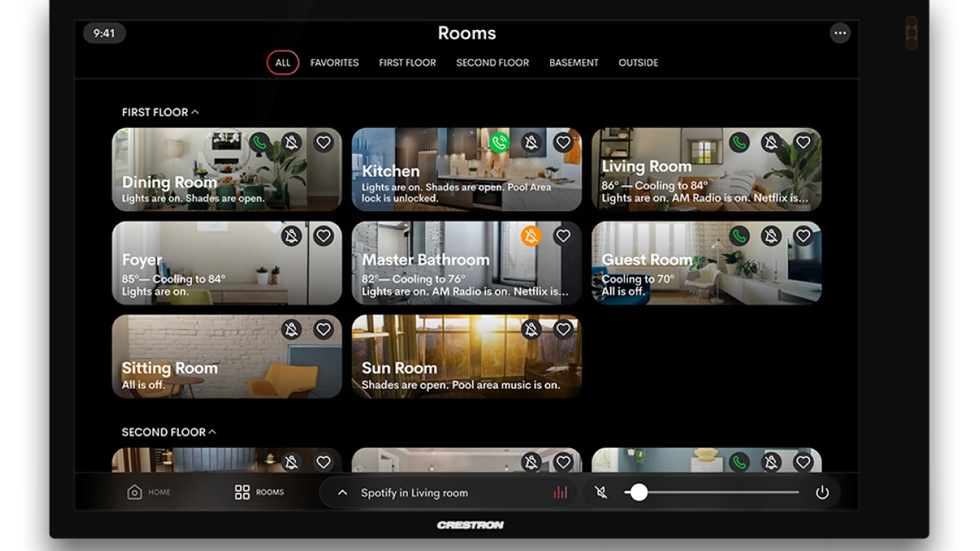Favorite the Dining Room with its heart toggle

point(323,142)
